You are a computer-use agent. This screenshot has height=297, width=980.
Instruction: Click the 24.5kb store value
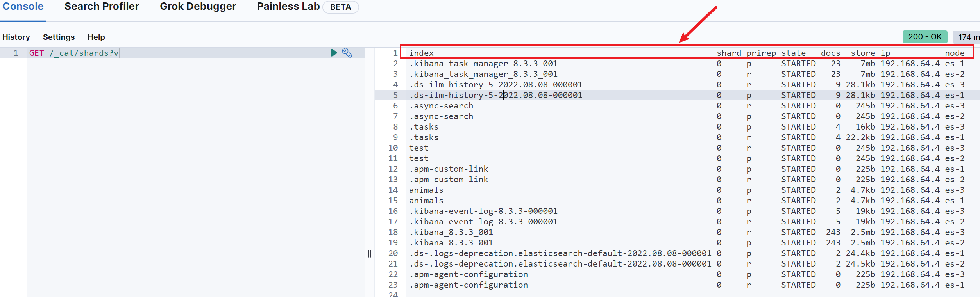860,264
